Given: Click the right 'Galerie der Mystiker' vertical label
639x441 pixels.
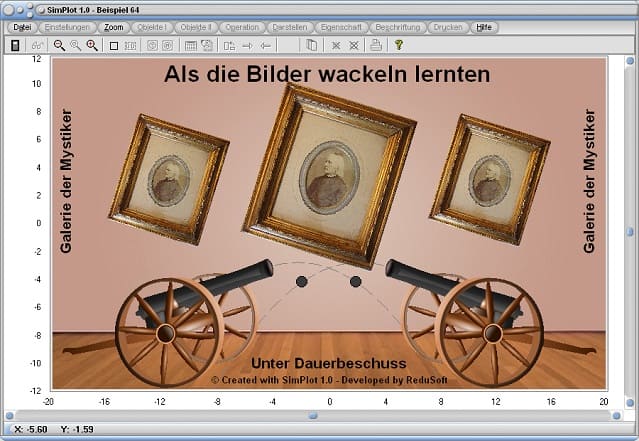Looking at the screenshot, I should pos(589,181).
